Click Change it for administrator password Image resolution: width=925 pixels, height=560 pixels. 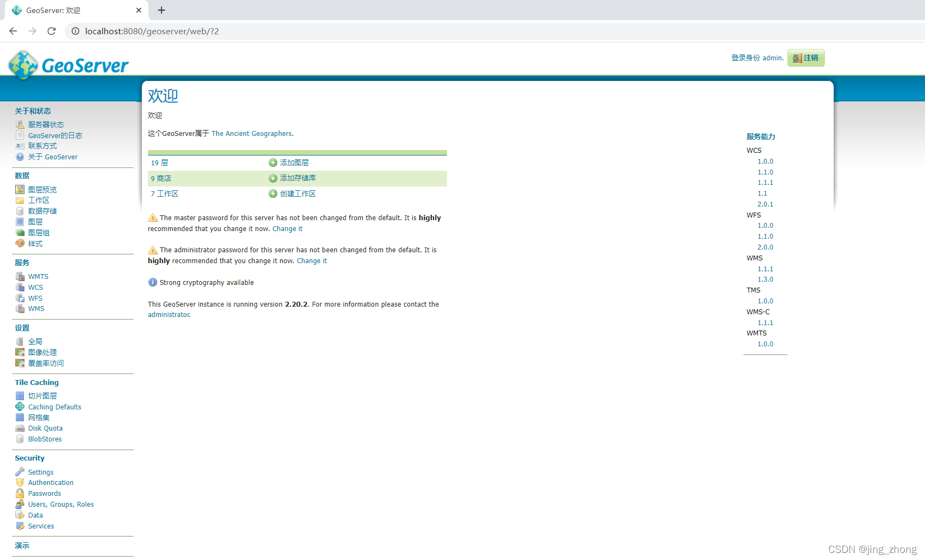click(x=312, y=261)
